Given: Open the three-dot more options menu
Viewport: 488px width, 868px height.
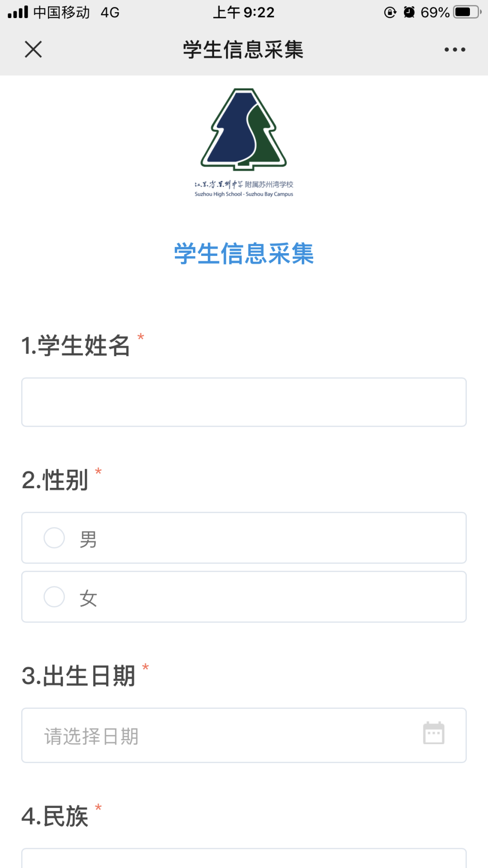Looking at the screenshot, I should [x=454, y=49].
